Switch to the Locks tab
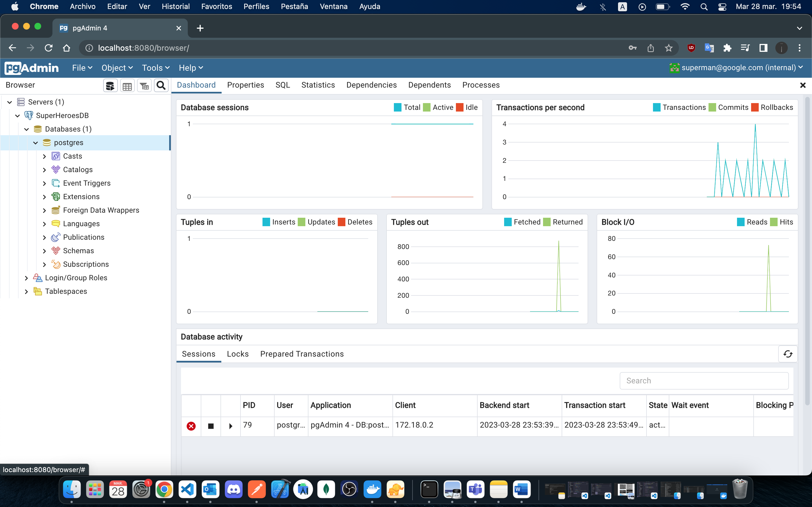Image resolution: width=812 pixels, height=507 pixels. click(x=238, y=354)
